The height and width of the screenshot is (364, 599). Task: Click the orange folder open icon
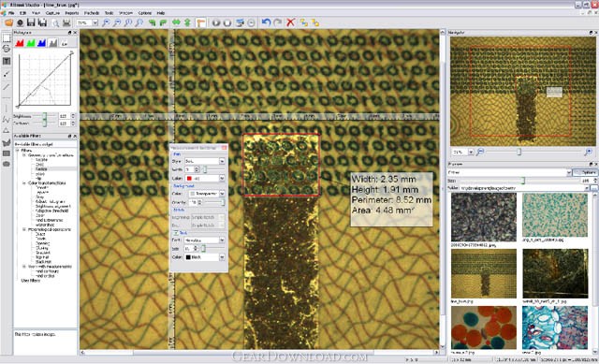tap(8, 22)
